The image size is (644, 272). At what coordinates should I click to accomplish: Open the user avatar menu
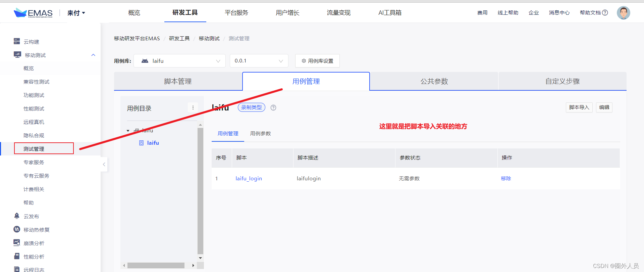(623, 13)
